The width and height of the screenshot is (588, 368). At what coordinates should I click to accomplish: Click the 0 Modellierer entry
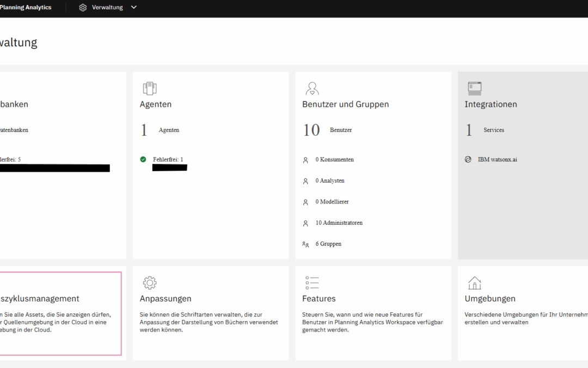332,202
